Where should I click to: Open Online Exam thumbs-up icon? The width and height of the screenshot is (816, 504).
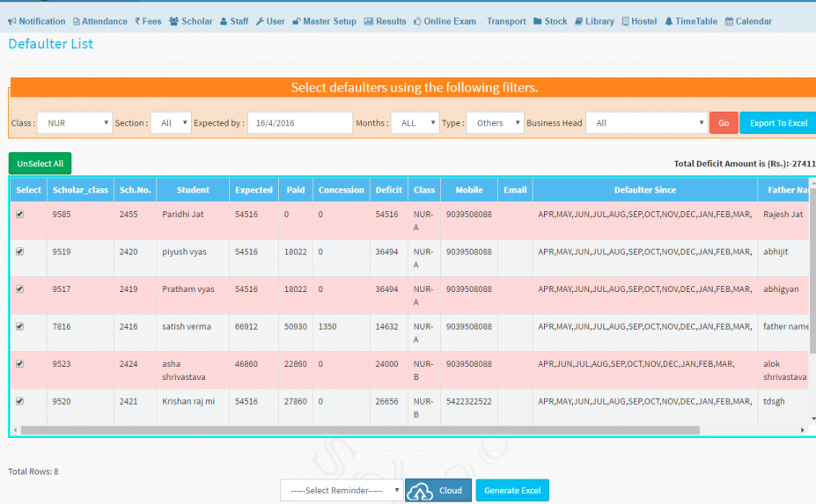point(417,21)
